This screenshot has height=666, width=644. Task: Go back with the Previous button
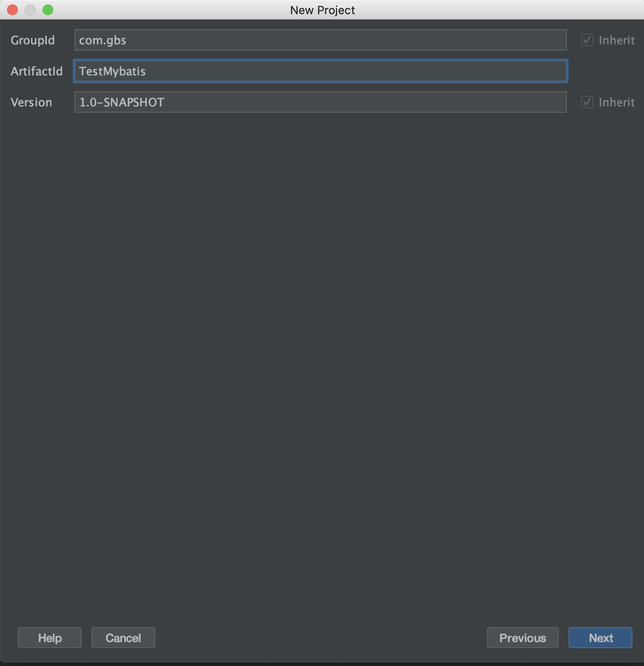pos(522,638)
